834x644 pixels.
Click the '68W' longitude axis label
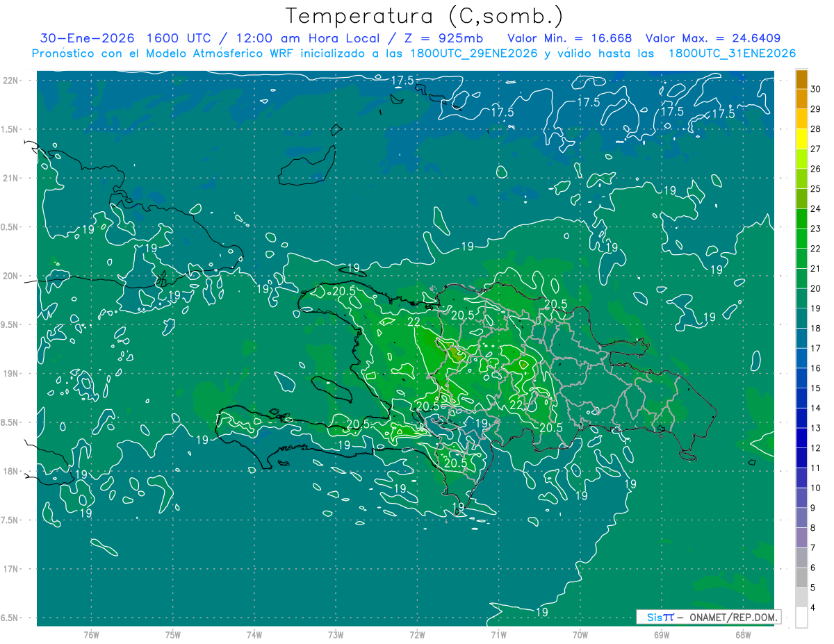(742, 634)
